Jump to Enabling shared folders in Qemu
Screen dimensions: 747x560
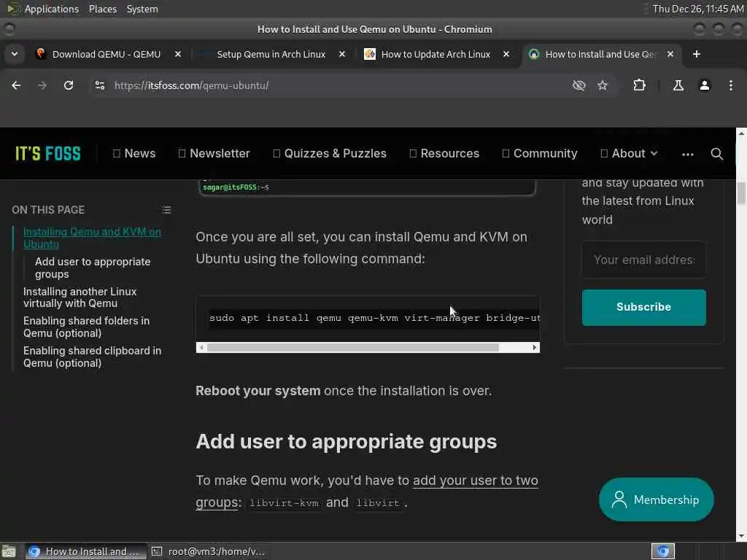click(86, 327)
